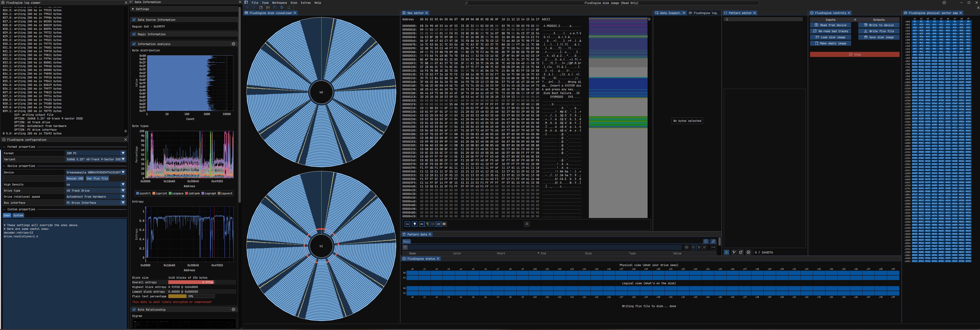The height and width of the screenshot is (330, 980).
Task: Toggle the isprint legend entry
Action: click(160, 193)
